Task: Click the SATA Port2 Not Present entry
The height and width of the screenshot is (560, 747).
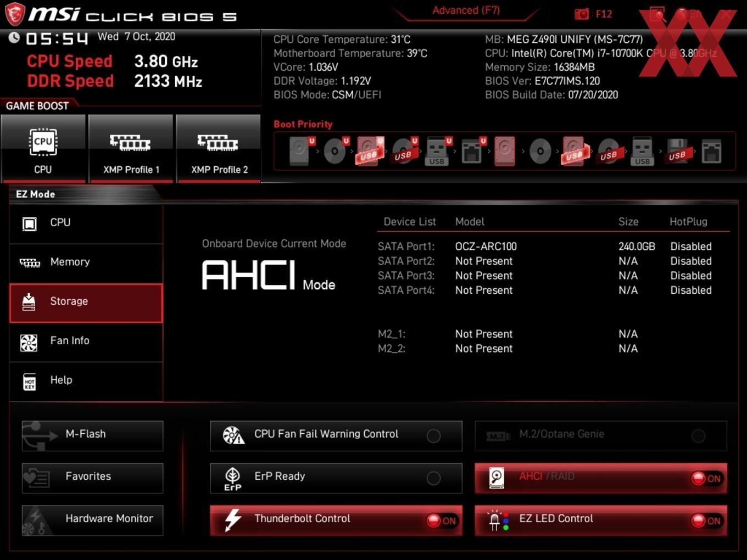Action: pos(484,261)
